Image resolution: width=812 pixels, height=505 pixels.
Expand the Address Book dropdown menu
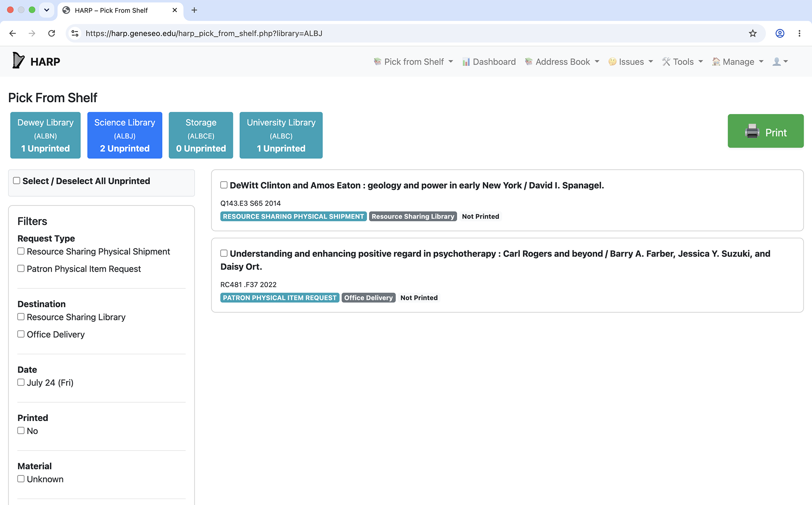click(x=562, y=62)
